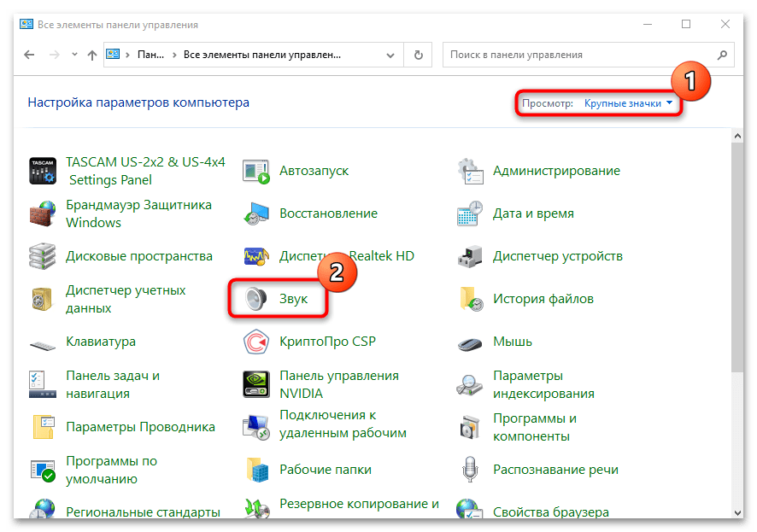Click Автозапуск link
This screenshot has height=532, width=757.
[x=314, y=171]
